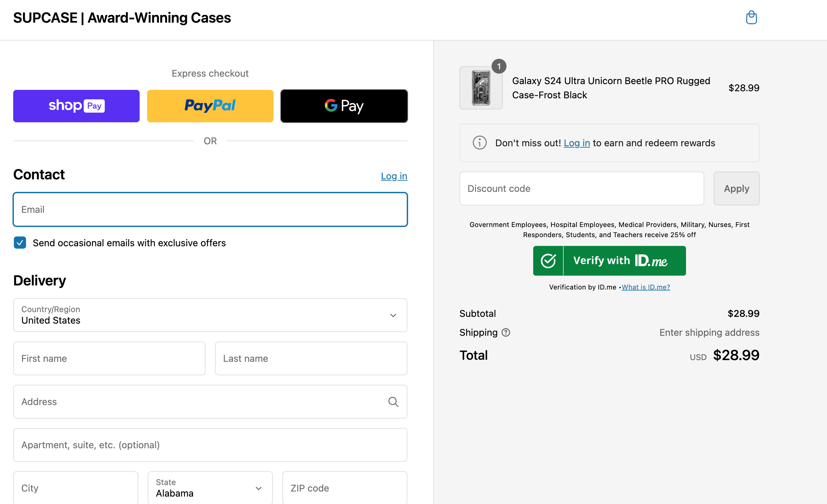
Task: Click the Country/Region chevron arrow
Action: 393,316
